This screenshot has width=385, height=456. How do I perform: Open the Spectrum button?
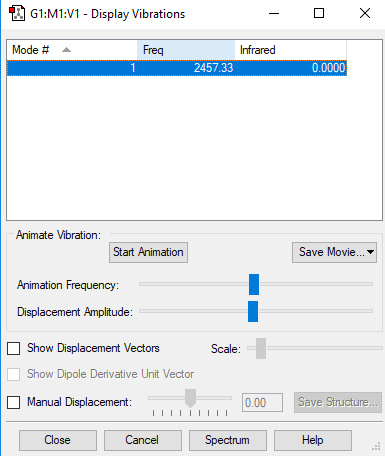228,440
